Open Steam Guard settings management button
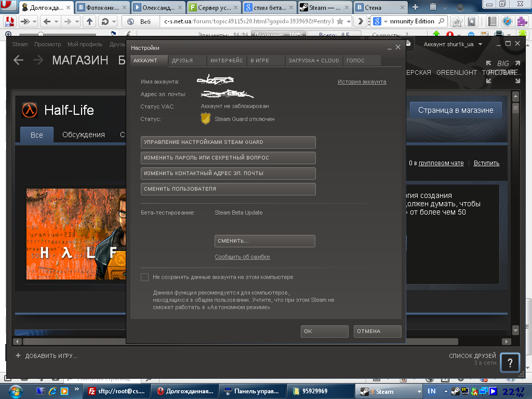 [228, 142]
